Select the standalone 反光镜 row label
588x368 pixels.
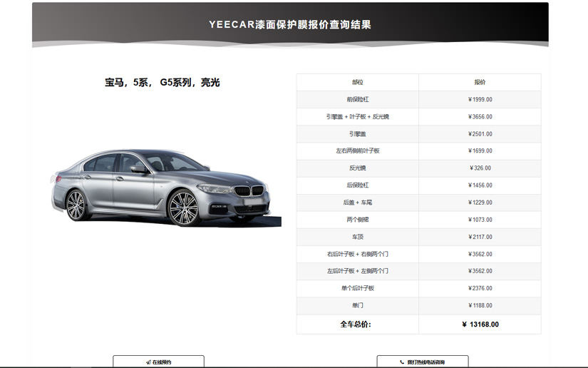358,168
